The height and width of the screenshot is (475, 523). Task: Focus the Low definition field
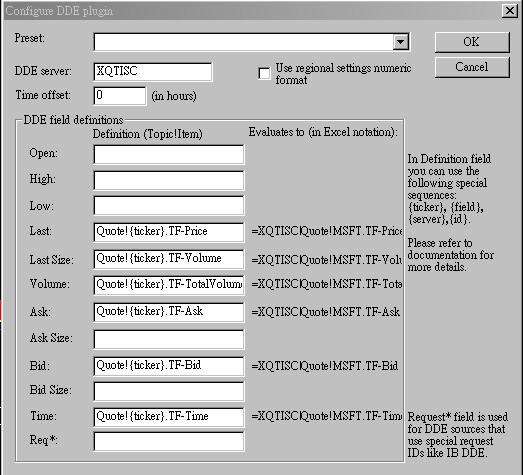(169, 205)
